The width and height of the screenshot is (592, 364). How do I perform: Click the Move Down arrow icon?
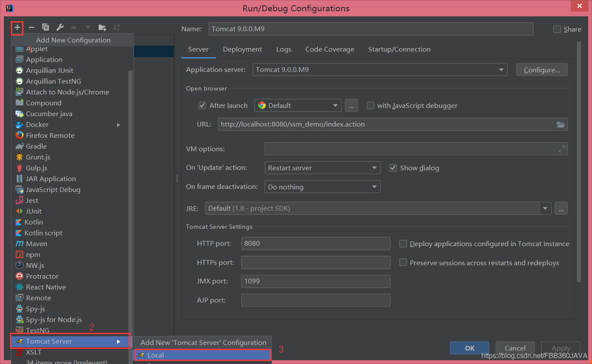pos(88,27)
